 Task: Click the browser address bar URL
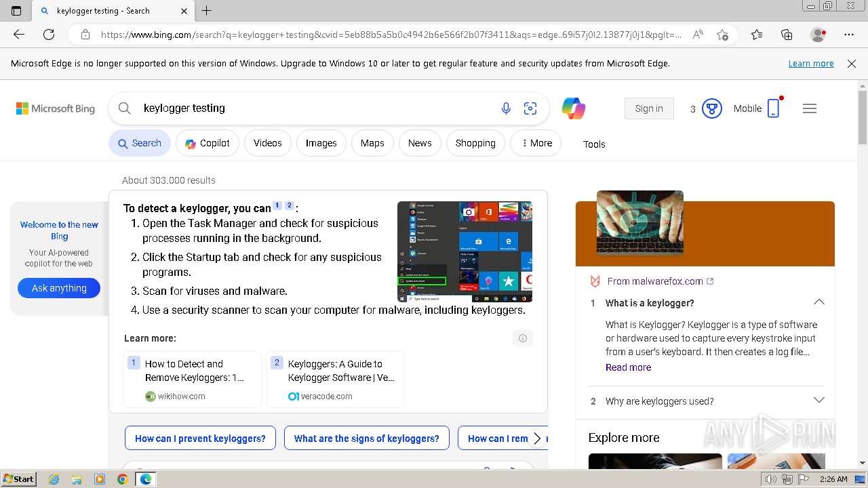(x=391, y=35)
